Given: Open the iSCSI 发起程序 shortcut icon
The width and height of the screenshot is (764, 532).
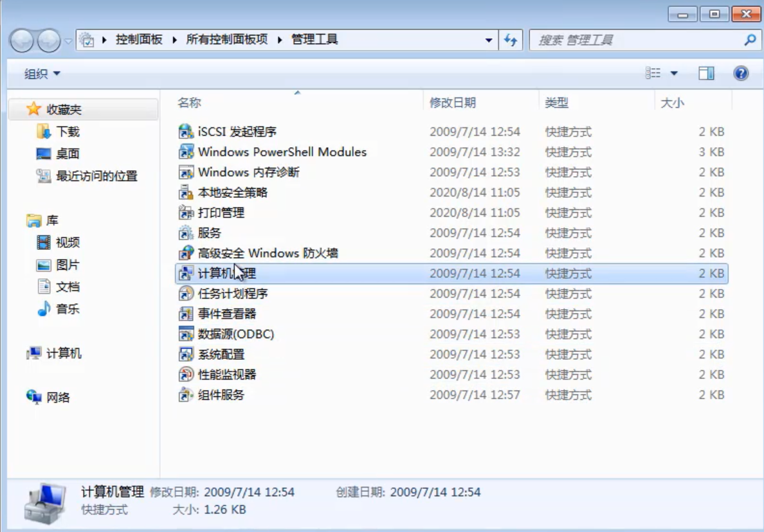Looking at the screenshot, I should 186,132.
